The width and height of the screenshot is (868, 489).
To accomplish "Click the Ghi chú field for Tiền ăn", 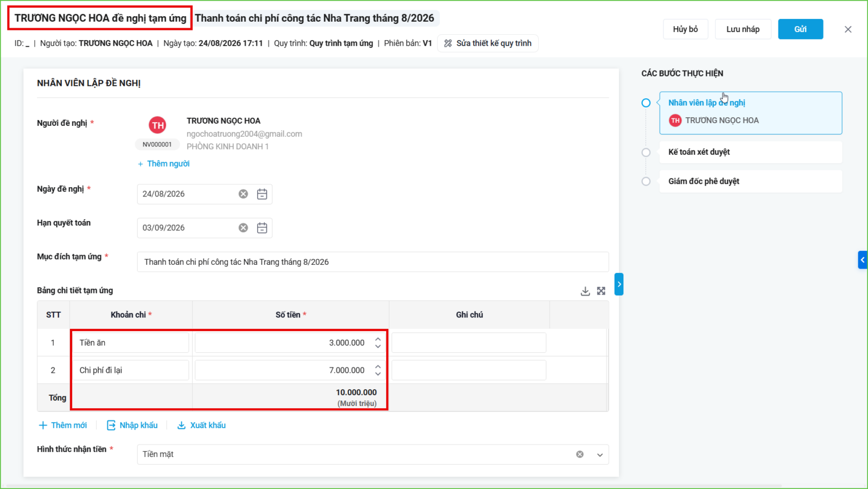I will coord(469,343).
